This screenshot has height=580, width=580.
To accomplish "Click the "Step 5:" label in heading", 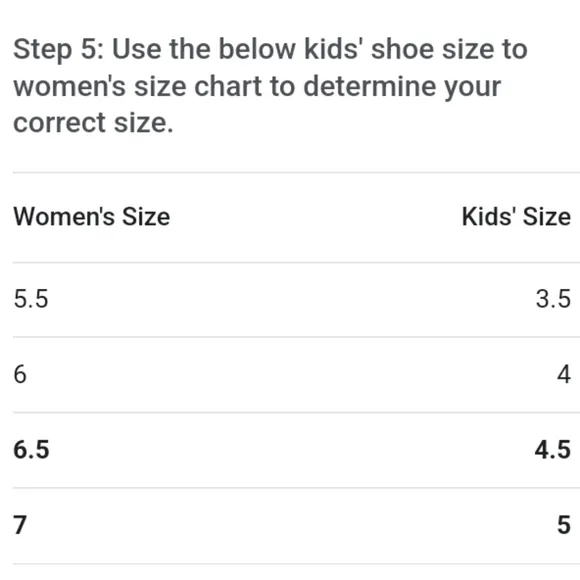I will pos(59,50).
